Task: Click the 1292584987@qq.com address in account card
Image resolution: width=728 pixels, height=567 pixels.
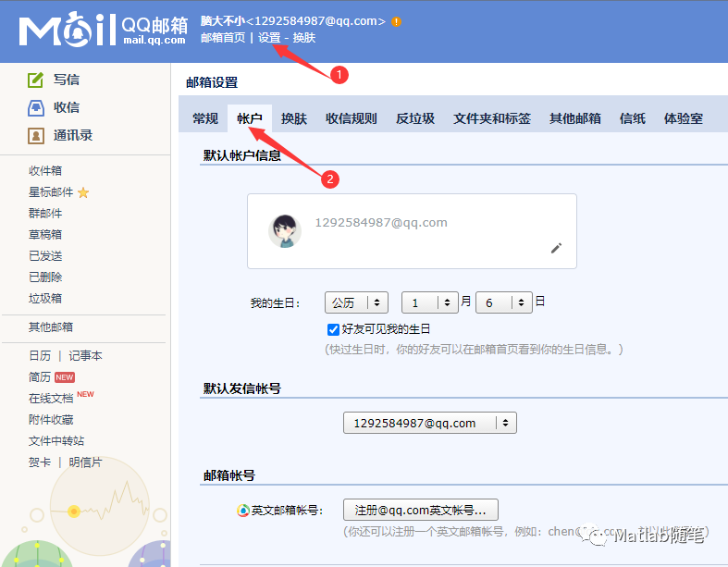Action: [x=381, y=222]
